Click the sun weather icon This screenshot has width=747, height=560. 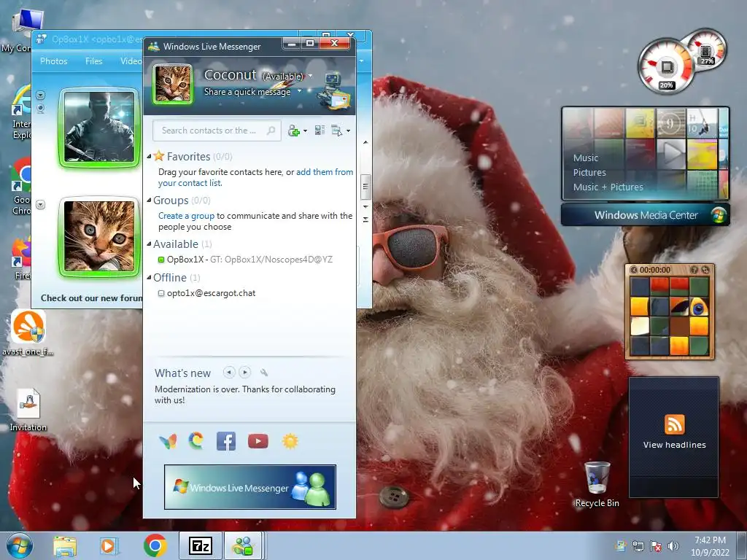(290, 441)
